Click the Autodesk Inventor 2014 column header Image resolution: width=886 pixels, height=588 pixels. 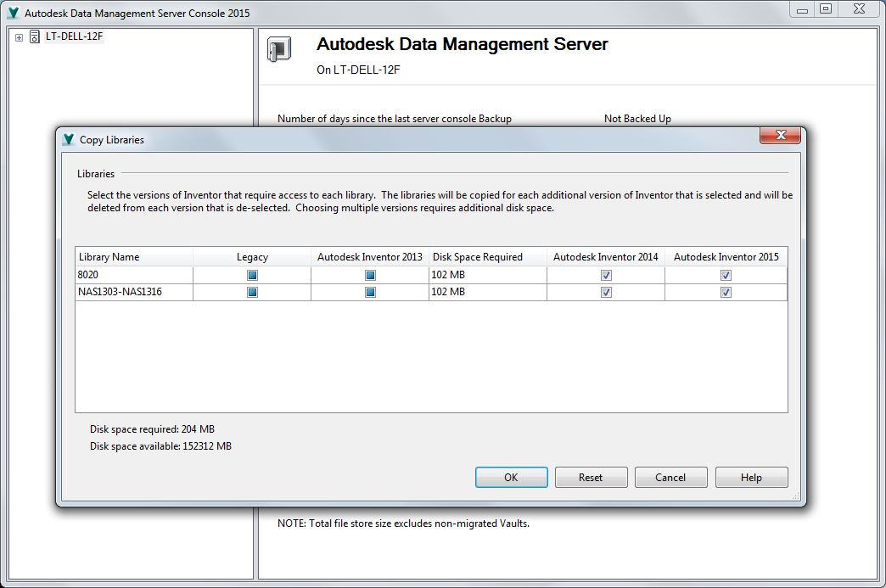(606, 257)
